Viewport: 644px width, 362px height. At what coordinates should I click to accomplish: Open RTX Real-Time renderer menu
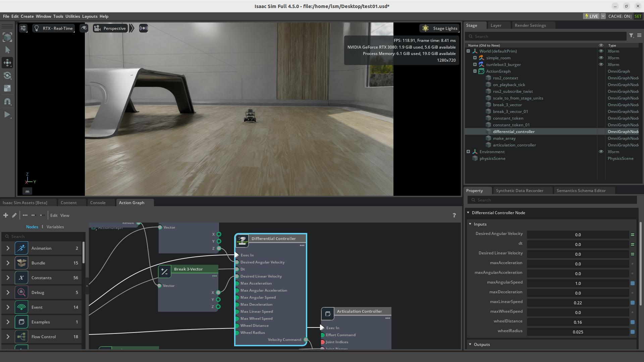(54, 28)
